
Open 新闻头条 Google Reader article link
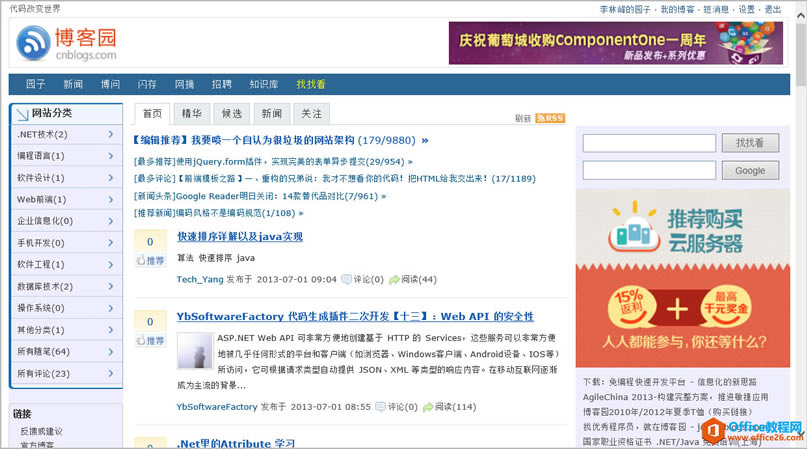pos(260,196)
